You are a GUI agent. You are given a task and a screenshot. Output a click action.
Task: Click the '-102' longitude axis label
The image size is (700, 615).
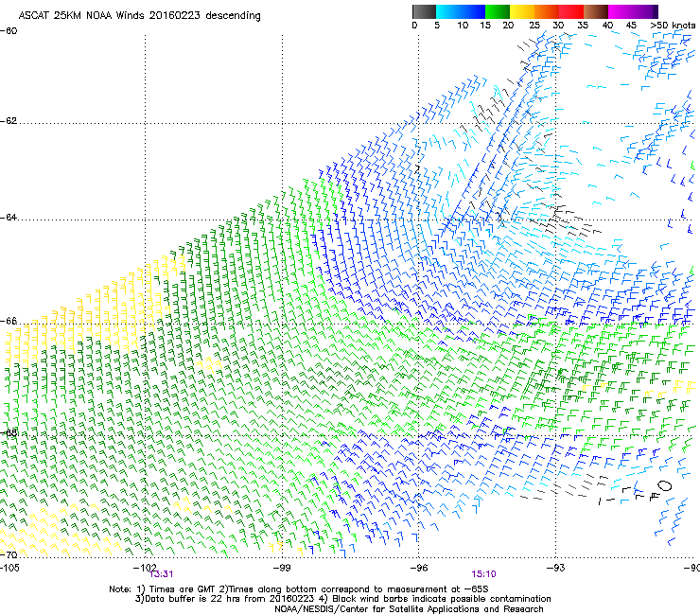tap(145, 568)
